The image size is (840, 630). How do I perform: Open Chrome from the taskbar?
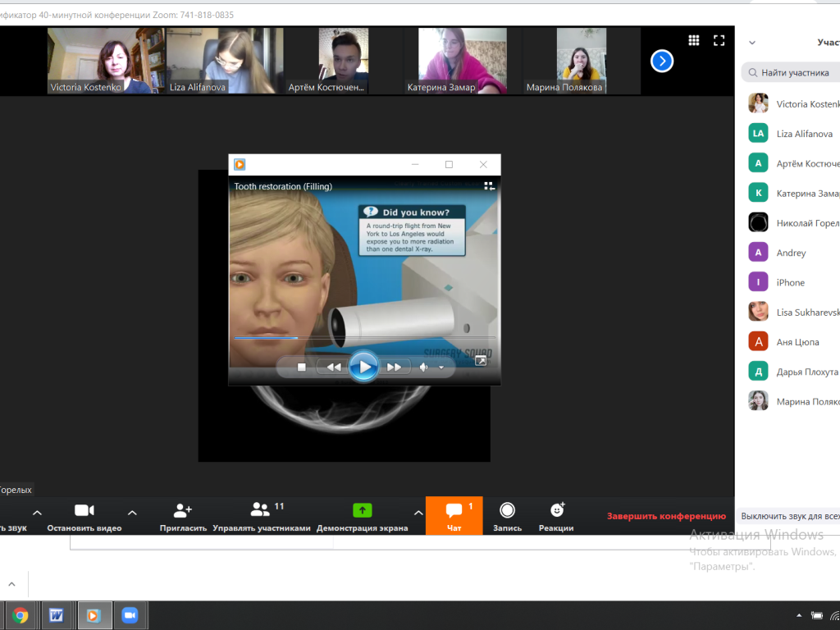[21, 615]
